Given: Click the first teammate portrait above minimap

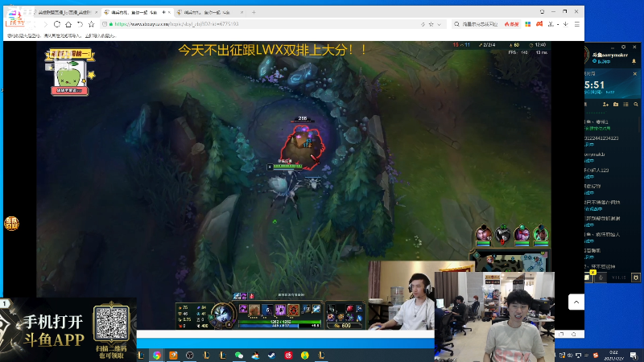Looking at the screenshot, I should 484,234.
